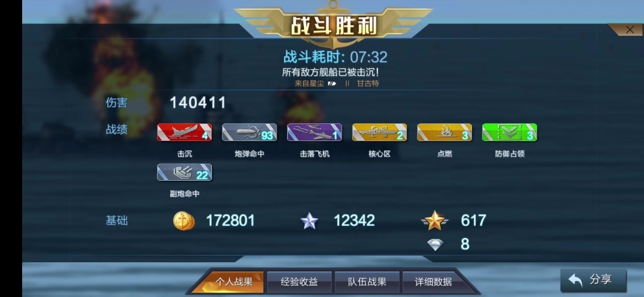Click the player name 来自星尘
The height and width of the screenshot is (297, 644).
click(x=309, y=84)
